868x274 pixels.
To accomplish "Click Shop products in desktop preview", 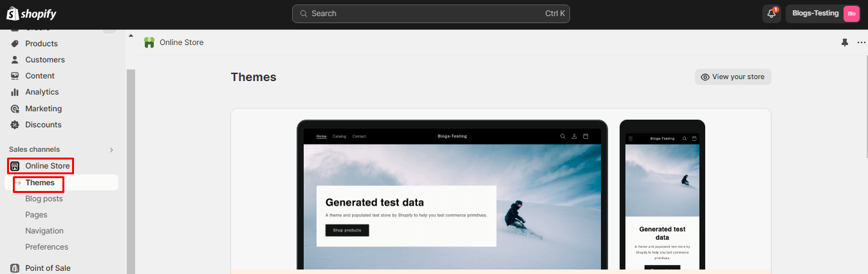I will (347, 230).
